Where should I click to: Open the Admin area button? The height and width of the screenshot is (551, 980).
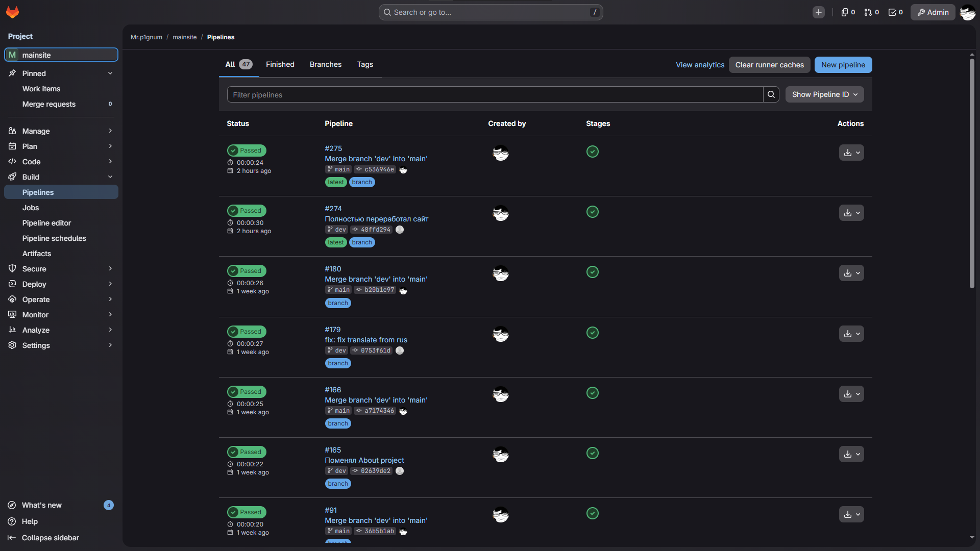(933, 12)
